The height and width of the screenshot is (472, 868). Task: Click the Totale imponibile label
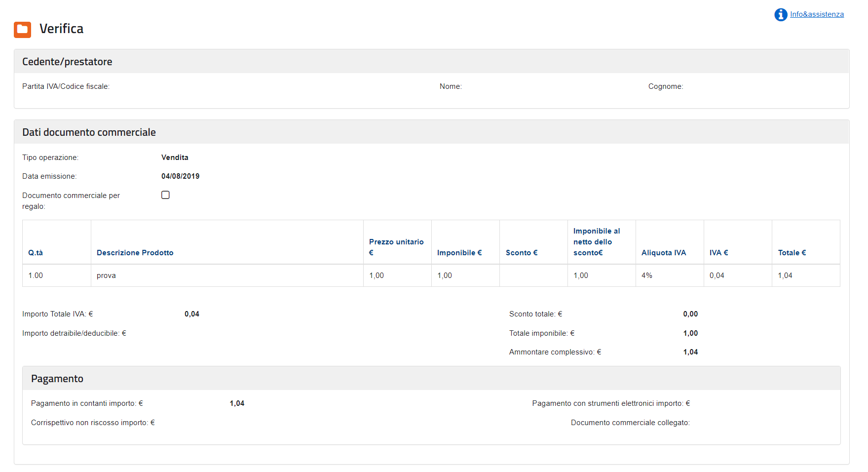(x=542, y=333)
